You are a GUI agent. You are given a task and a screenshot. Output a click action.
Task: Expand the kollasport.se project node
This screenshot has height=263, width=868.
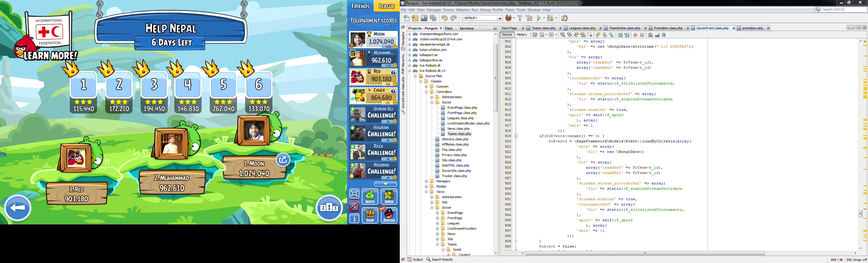(409, 55)
